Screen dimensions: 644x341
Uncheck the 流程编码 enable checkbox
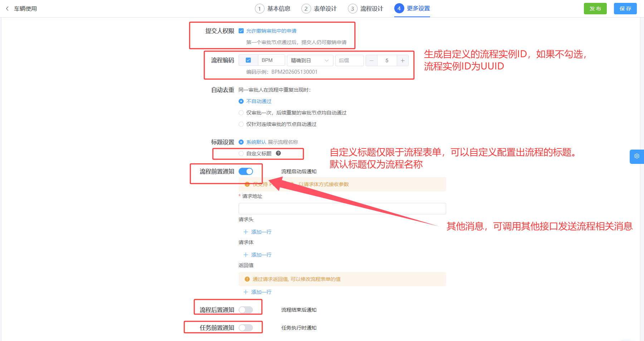(x=248, y=60)
